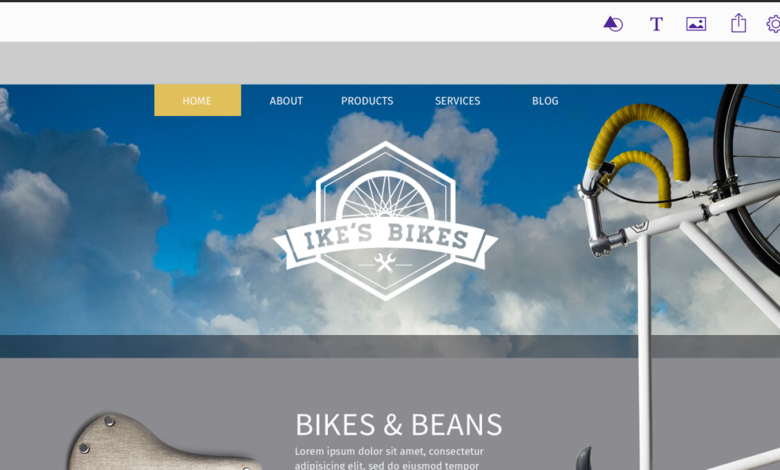Open the Image insert tool
Screen dimensions: 780x470
[x=696, y=23]
